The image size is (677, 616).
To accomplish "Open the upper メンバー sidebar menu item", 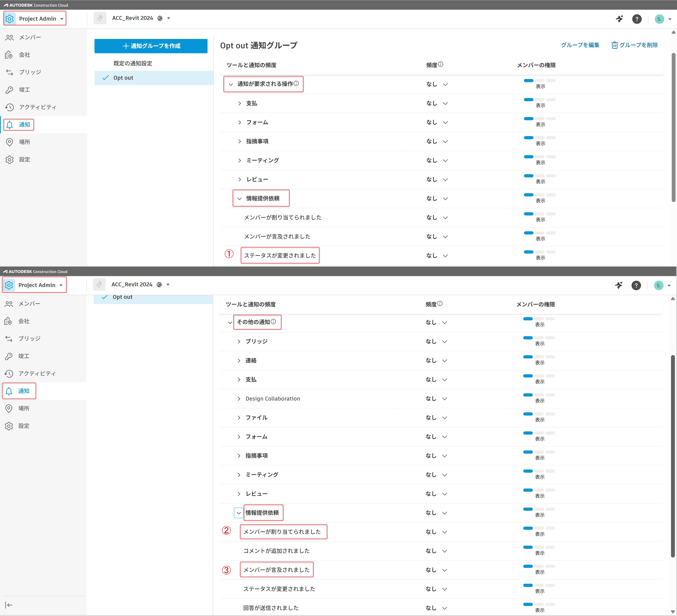I will point(30,37).
